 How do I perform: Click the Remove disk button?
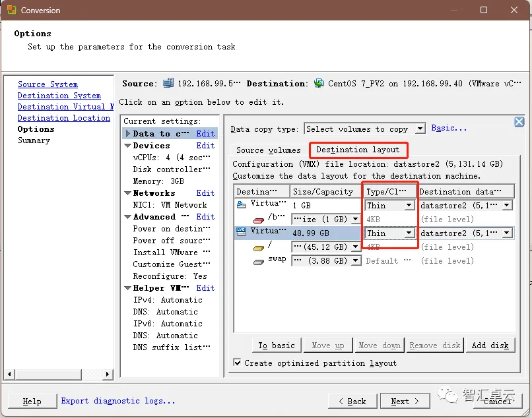pos(435,345)
